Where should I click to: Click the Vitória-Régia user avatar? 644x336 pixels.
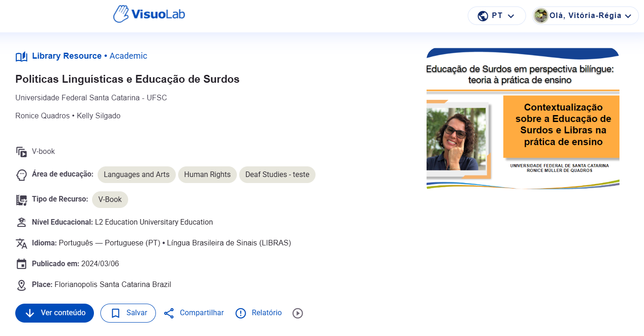point(541,16)
